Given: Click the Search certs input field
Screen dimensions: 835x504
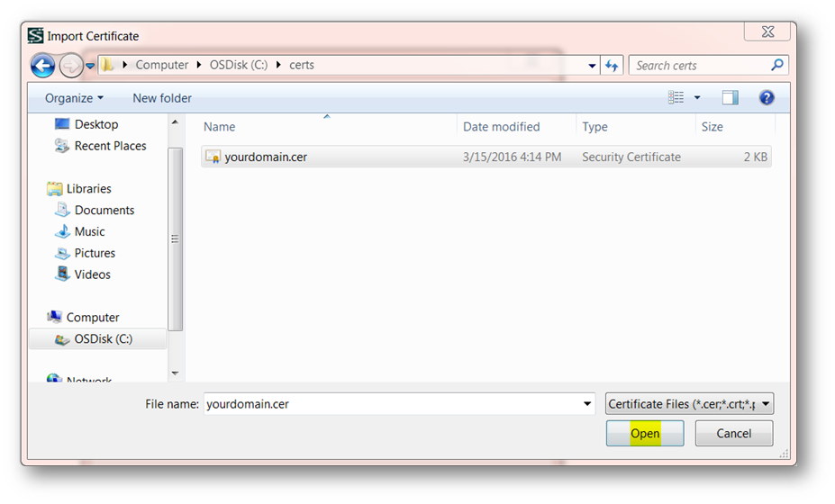Looking at the screenshot, I should point(698,66).
